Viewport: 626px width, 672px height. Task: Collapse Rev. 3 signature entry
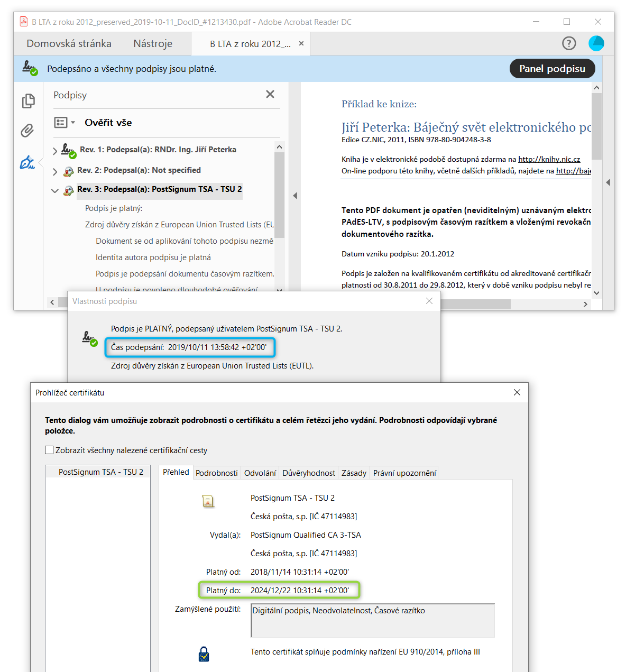pyautogui.click(x=55, y=191)
